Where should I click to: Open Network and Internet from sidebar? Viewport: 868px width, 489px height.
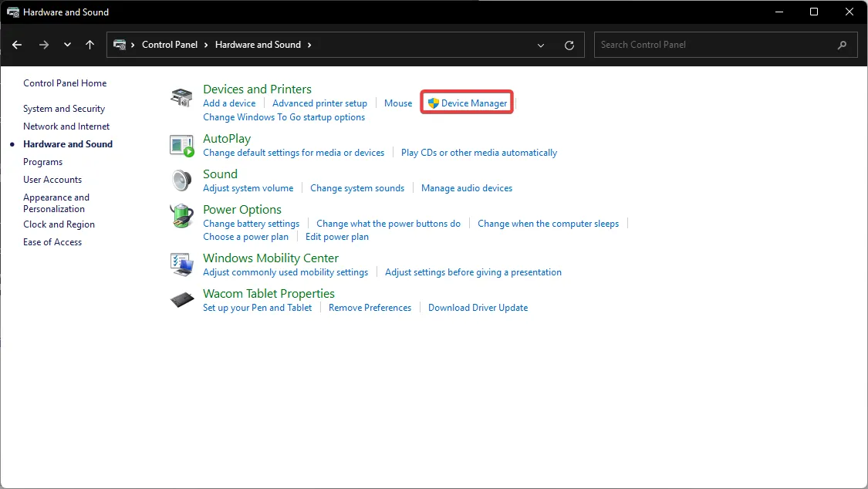66,126
